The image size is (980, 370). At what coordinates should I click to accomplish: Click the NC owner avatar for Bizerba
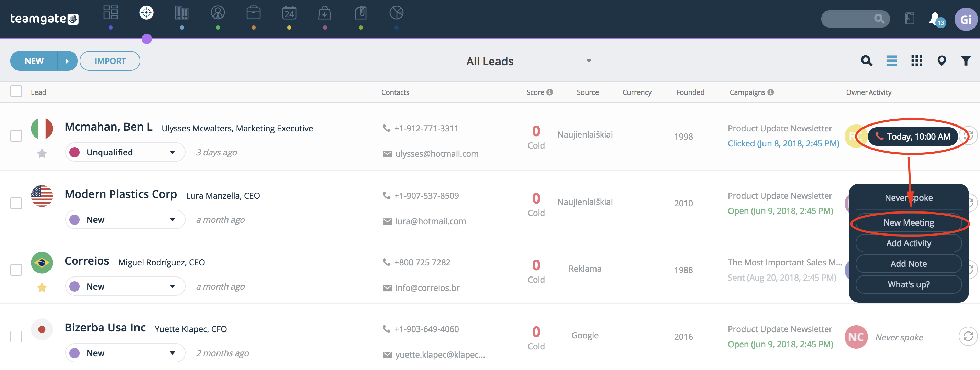[x=856, y=337]
